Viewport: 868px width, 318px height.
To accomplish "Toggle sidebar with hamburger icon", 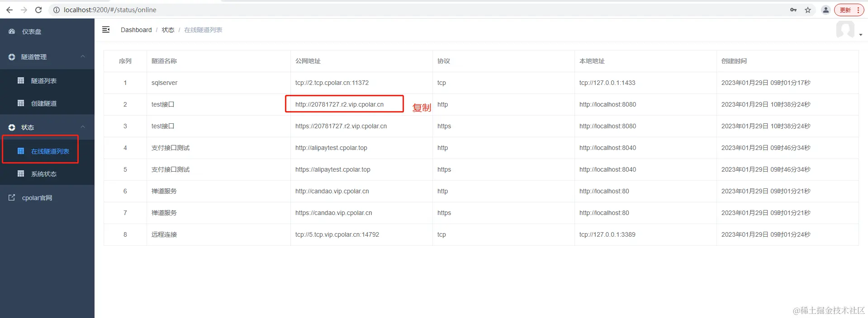I will 106,29.
